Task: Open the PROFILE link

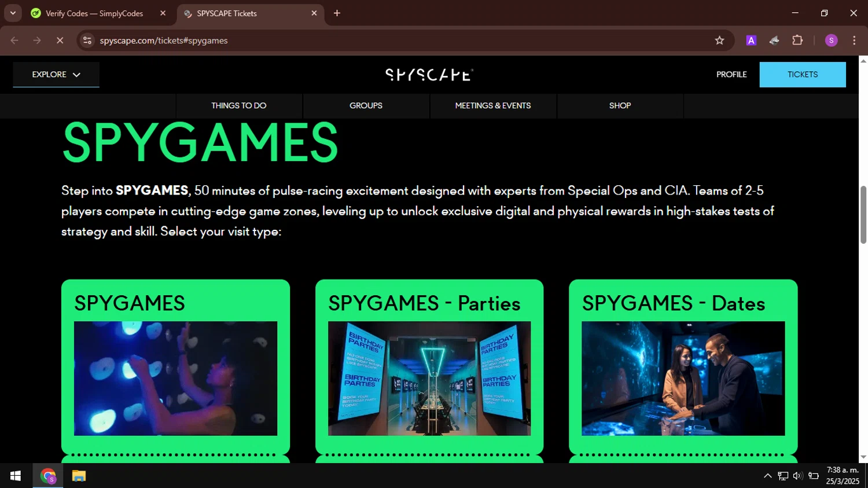Action: 731,75
